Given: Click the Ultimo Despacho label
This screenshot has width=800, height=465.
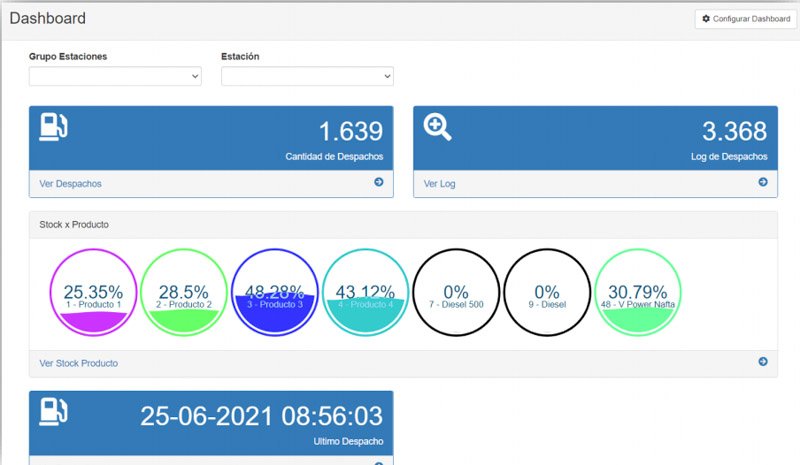Looking at the screenshot, I should coord(348,442).
